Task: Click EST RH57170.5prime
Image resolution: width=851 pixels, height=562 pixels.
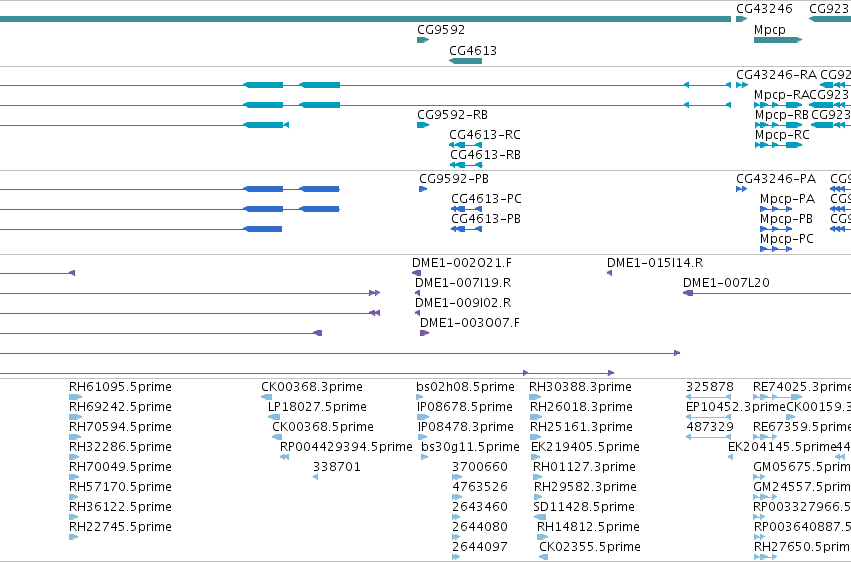Action: coord(120,487)
